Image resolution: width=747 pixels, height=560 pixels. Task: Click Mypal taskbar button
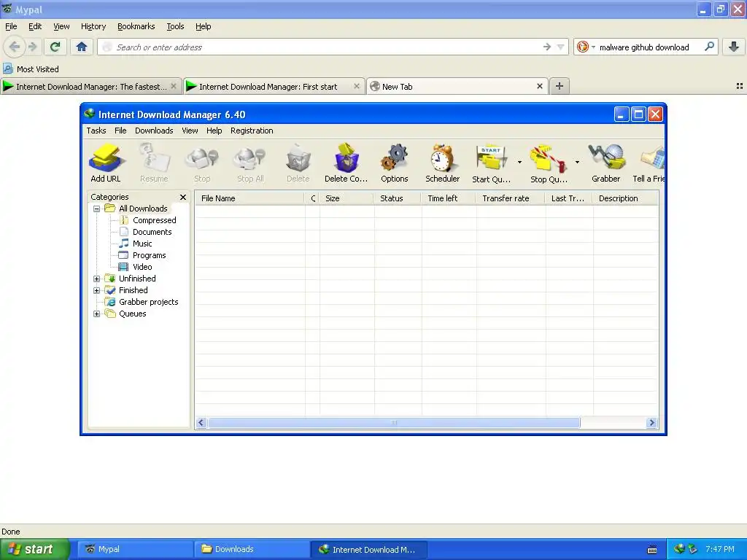coord(135,549)
